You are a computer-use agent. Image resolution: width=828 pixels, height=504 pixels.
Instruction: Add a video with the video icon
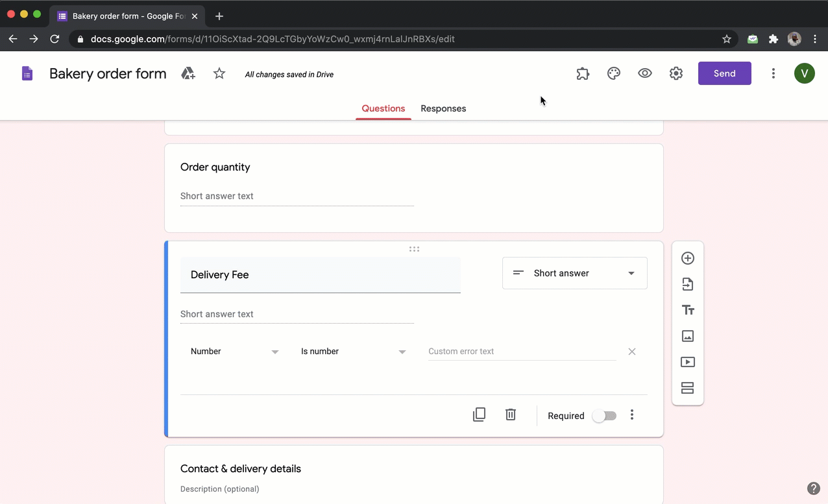coord(687,362)
